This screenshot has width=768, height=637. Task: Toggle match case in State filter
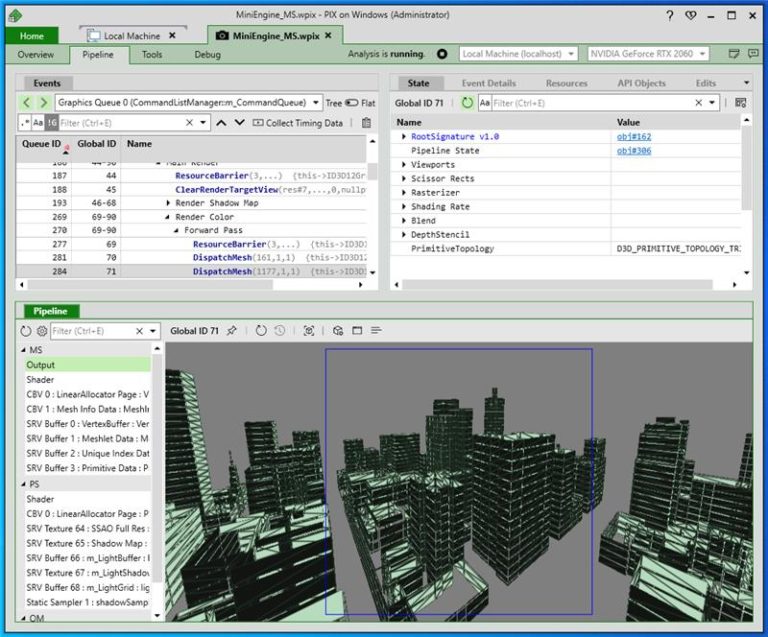[x=484, y=103]
